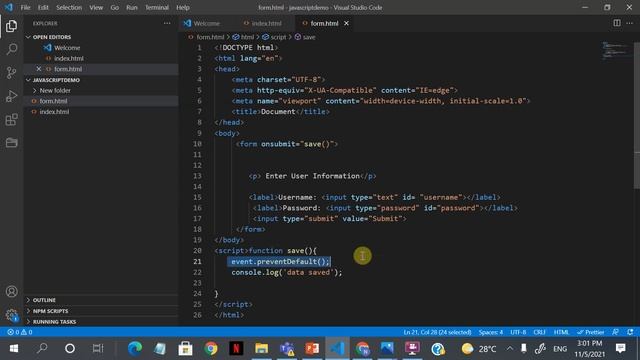Open the Edit menu
This screenshot has height=360, width=640.
coord(43,7)
